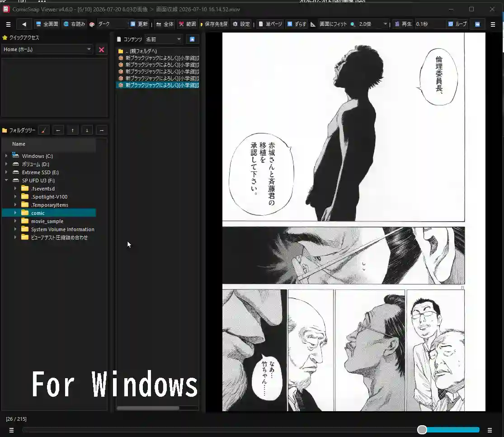Open the Home (ホーム) quick access dropdown

47,49
